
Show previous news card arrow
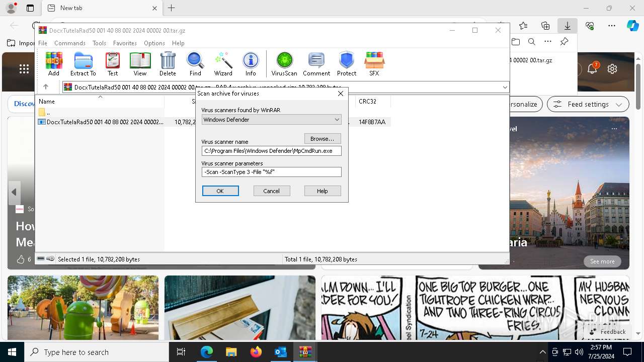14,193
